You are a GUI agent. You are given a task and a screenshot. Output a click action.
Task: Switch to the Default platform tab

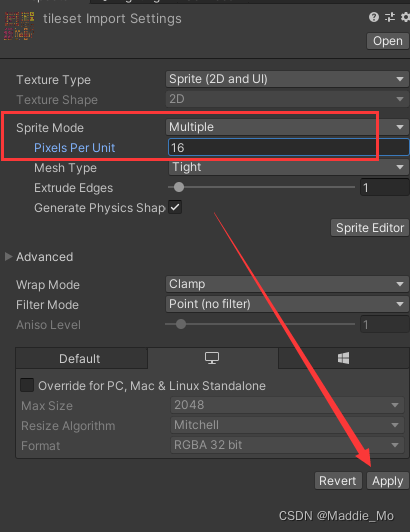[x=81, y=358]
